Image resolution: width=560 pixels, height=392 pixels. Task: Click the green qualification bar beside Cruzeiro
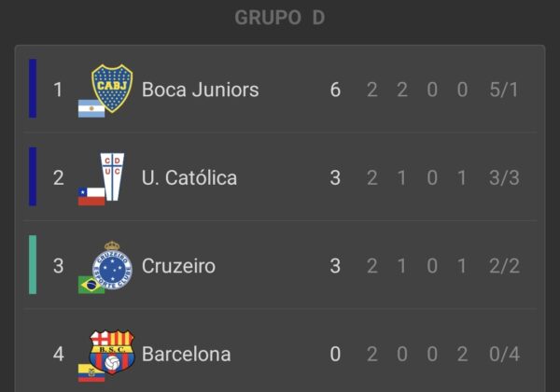[x=33, y=265]
